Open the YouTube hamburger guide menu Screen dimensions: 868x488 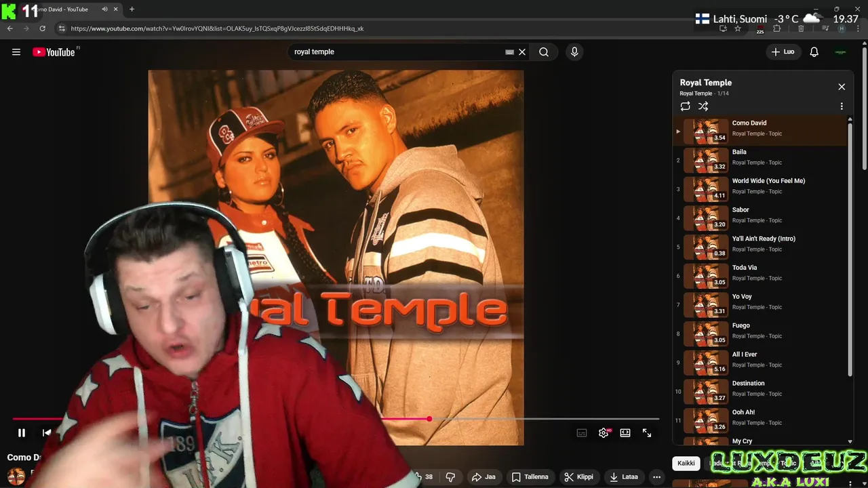coord(16,52)
